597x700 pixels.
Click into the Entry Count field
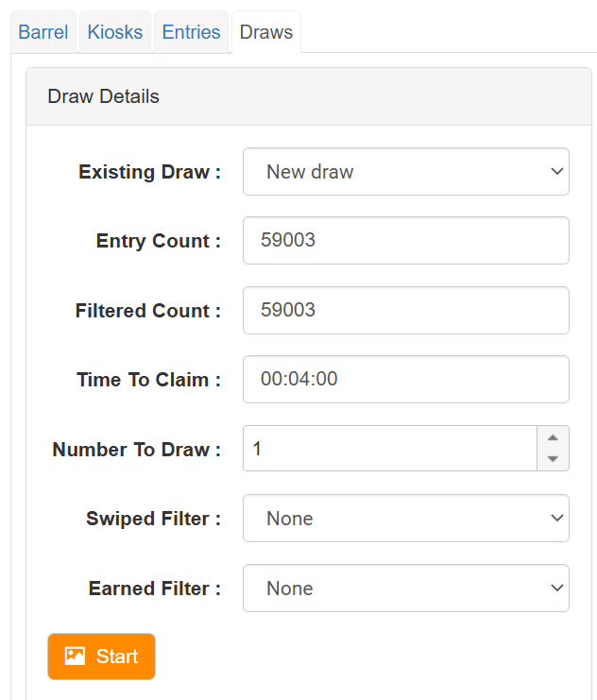(405, 241)
